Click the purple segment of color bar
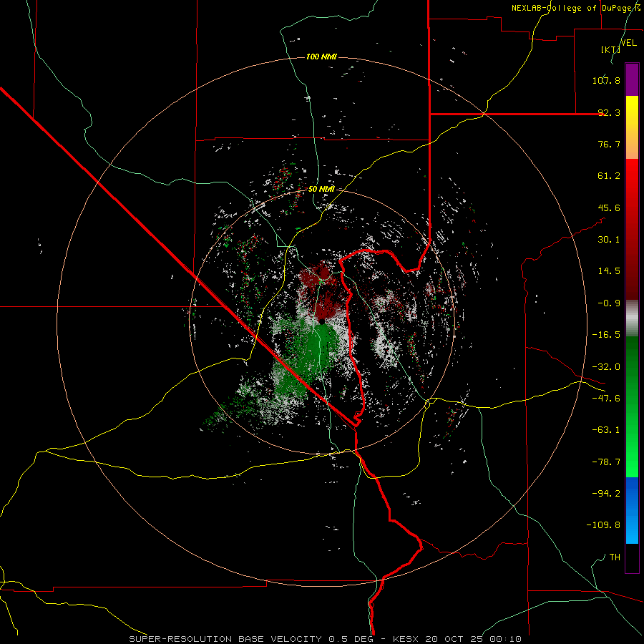Image resolution: width=644 pixels, height=644 pixels. 632,79
